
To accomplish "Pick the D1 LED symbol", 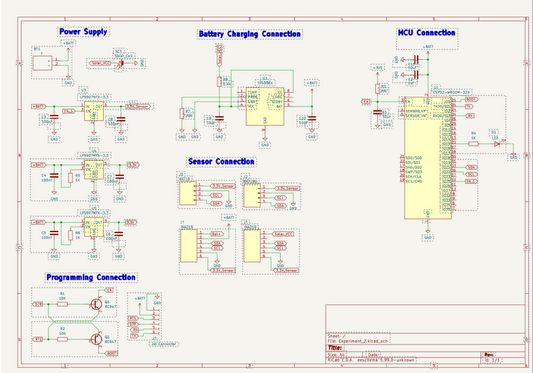I will (497, 144).
